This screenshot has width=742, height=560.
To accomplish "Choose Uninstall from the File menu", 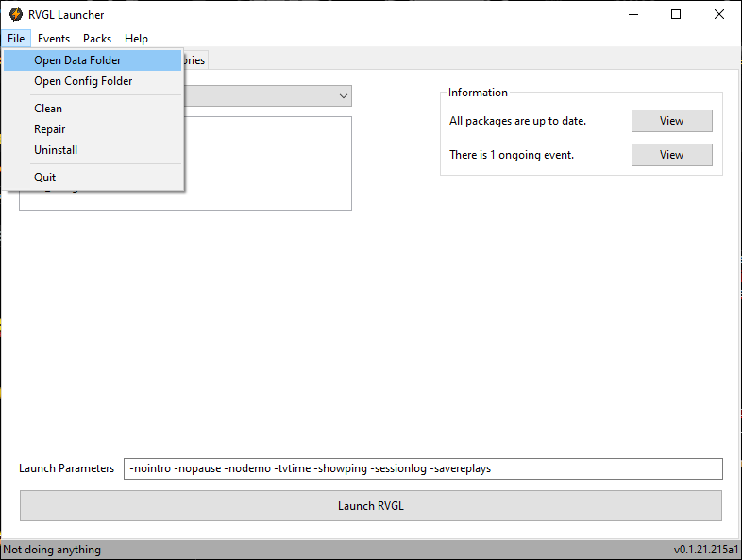I will tap(93, 150).
